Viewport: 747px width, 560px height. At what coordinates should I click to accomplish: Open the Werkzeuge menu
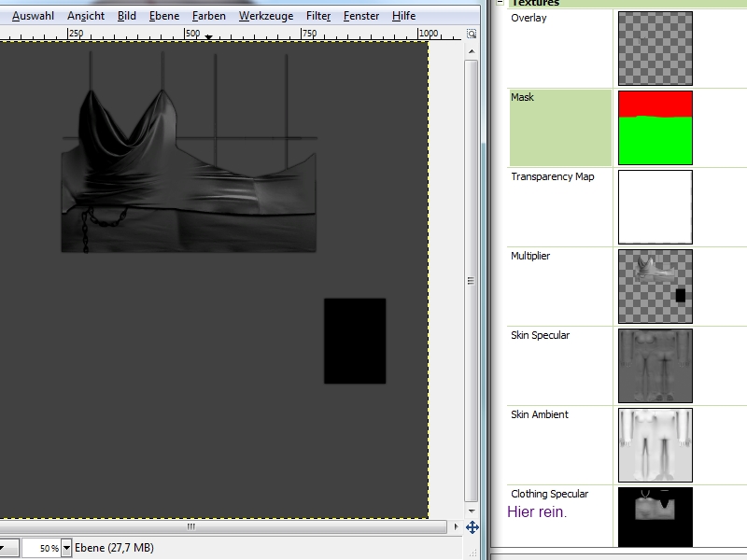(x=265, y=16)
